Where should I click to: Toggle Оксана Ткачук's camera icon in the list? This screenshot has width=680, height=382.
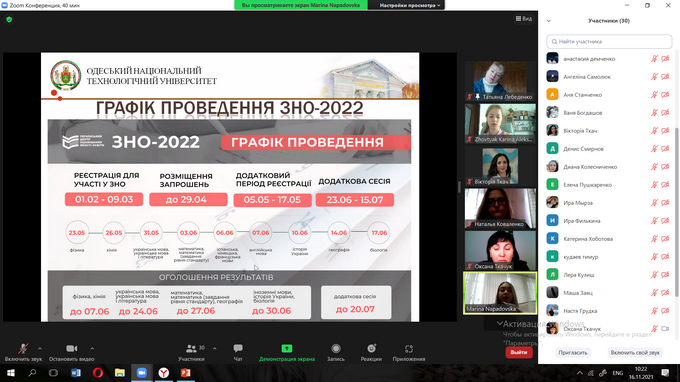[665, 329]
